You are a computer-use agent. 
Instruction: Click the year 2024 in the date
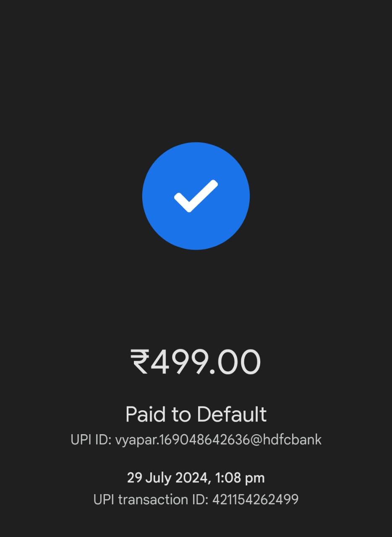pyautogui.click(x=191, y=478)
